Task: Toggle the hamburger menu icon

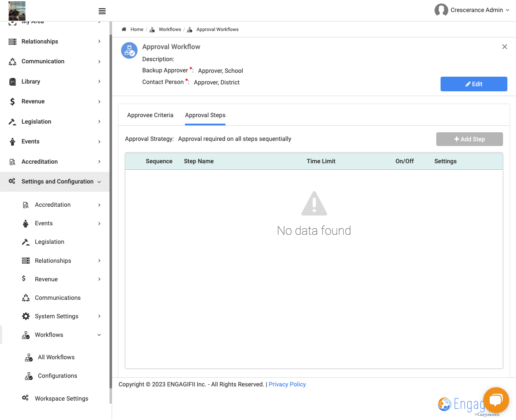Action: [102, 11]
